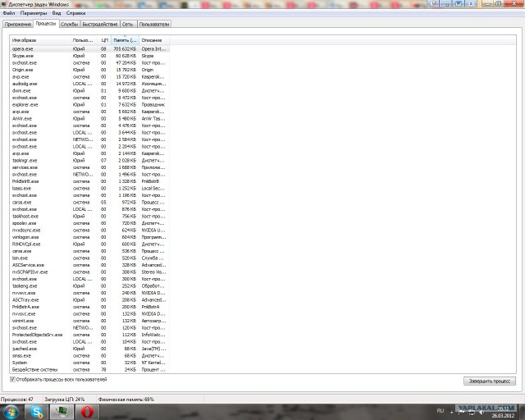Click the Завершить процесс button
Image resolution: width=525 pixels, height=420 pixels.
tap(489, 381)
